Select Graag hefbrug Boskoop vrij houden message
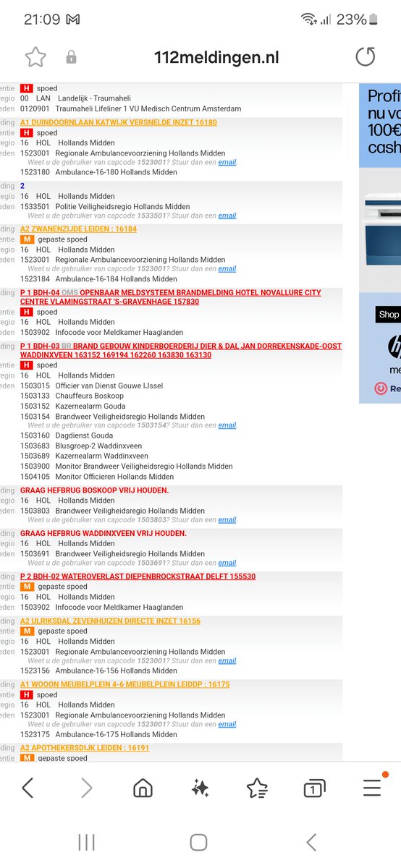 point(95,490)
